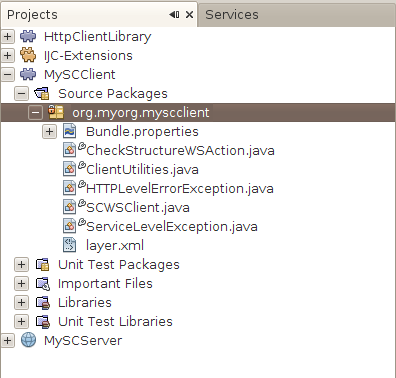Close the Projects tab
396x378 pixels.
click(x=189, y=15)
